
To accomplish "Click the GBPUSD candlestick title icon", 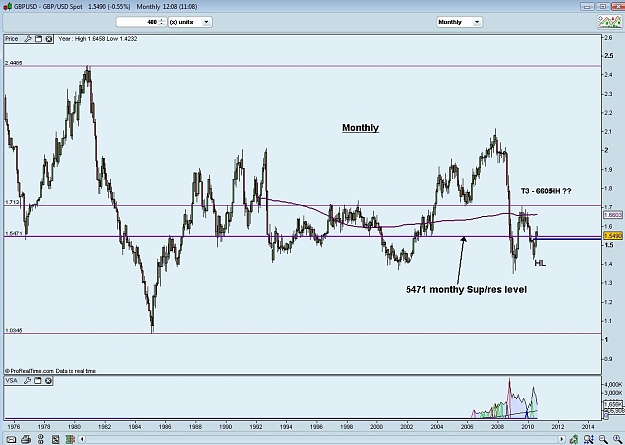I will click(x=8, y=7).
